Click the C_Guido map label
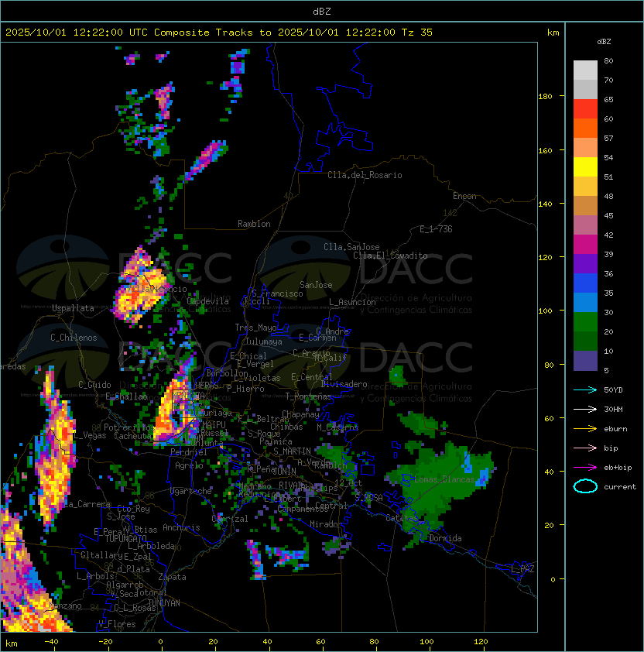The image size is (644, 652). pyautogui.click(x=94, y=385)
